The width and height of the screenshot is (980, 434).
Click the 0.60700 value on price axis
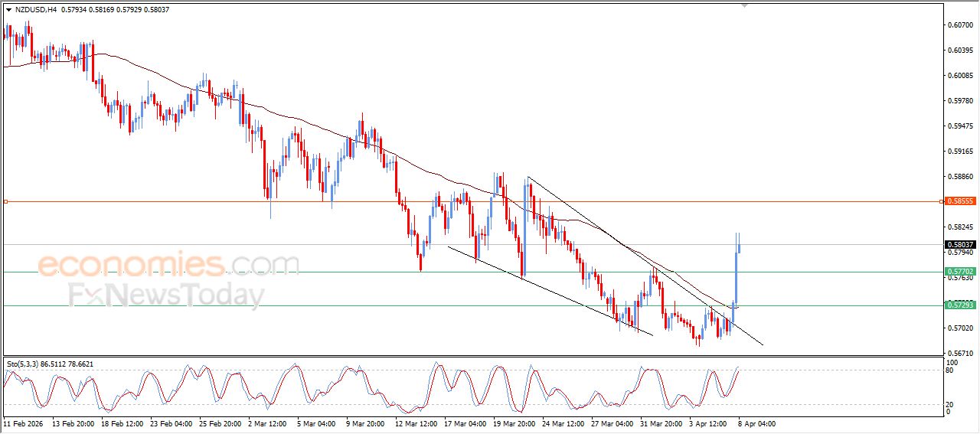(x=960, y=25)
